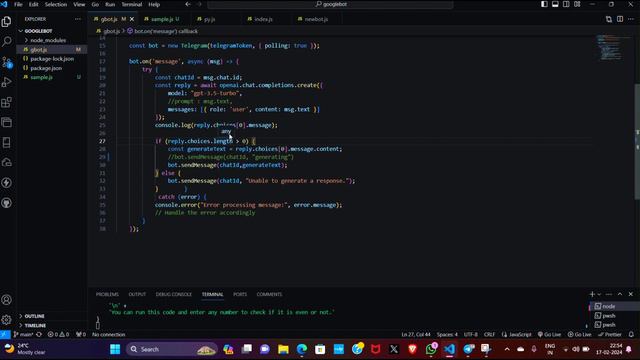Open the Thunder Client lightning icon
The height and width of the screenshot is (360, 640).
tap(7, 182)
